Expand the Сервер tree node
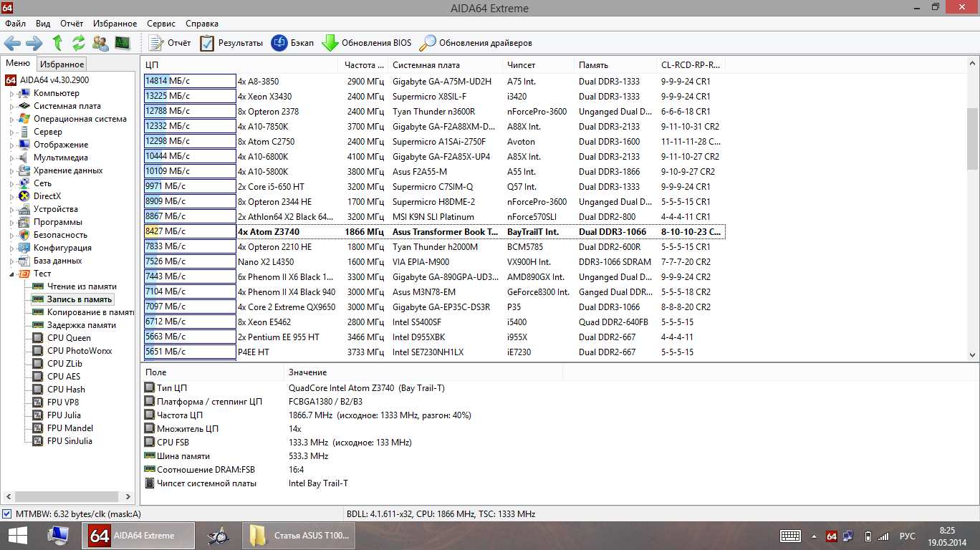 coord(11,132)
